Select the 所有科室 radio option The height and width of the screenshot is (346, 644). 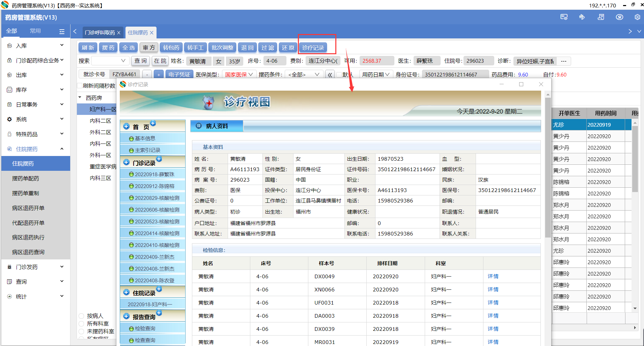pyautogui.click(x=81, y=324)
